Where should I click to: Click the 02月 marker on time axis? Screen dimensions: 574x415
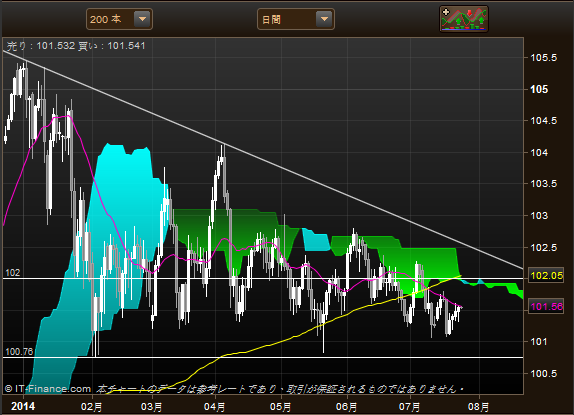[x=92, y=407]
